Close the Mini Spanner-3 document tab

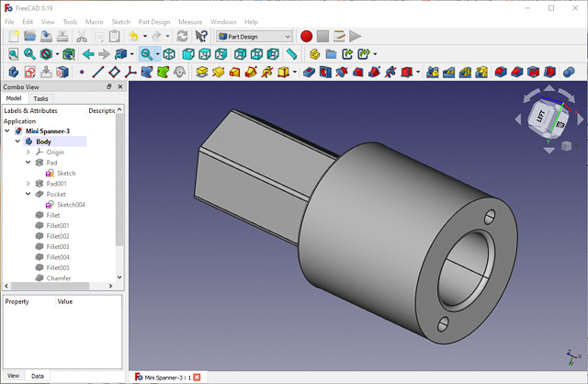click(x=197, y=377)
